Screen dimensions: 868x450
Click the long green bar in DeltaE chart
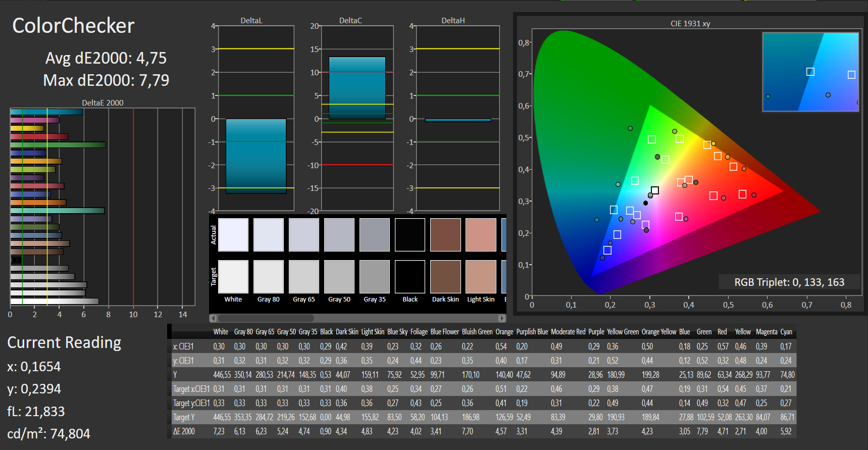tap(58, 145)
